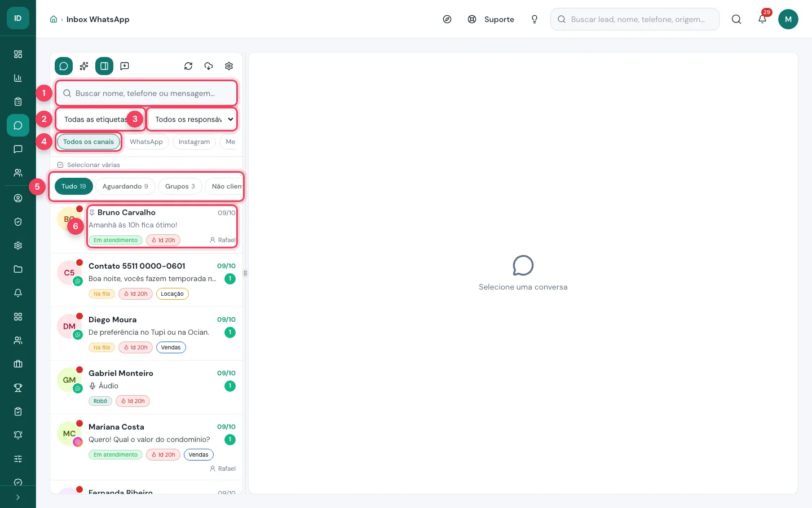
Task: Select the Aguardando 9 tab
Action: [x=125, y=186]
